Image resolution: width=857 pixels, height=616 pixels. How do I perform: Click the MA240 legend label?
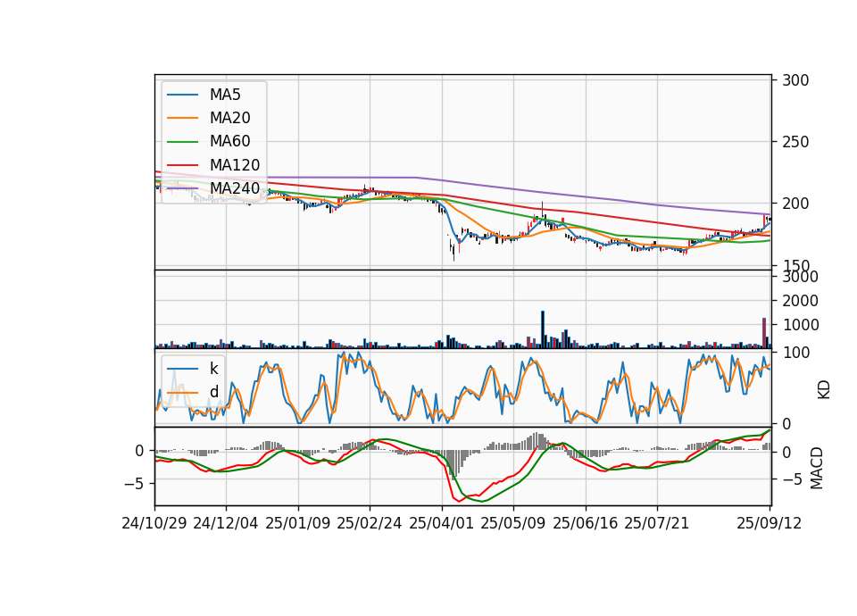click(235, 188)
